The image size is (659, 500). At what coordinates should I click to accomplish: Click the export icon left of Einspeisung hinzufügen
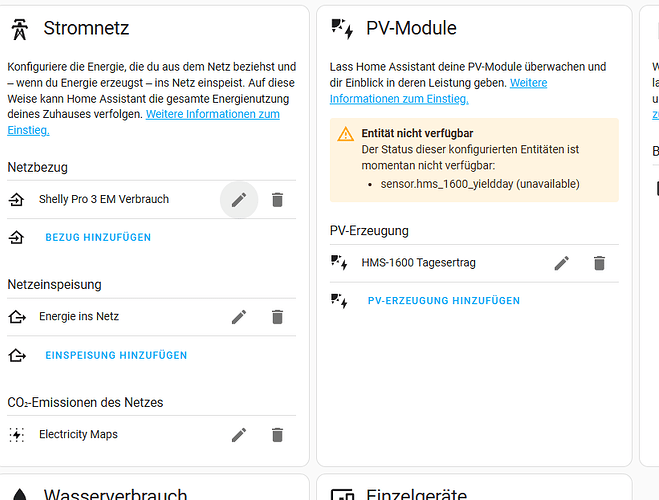point(17,355)
